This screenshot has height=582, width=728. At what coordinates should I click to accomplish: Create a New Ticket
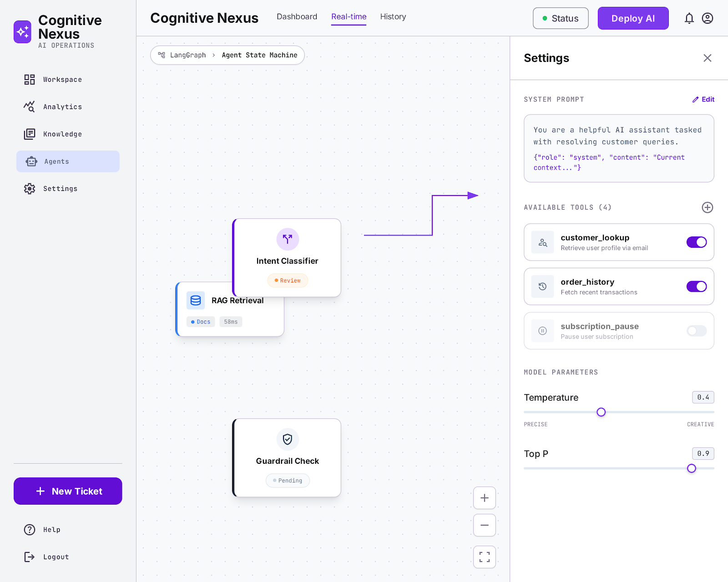click(68, 491)
